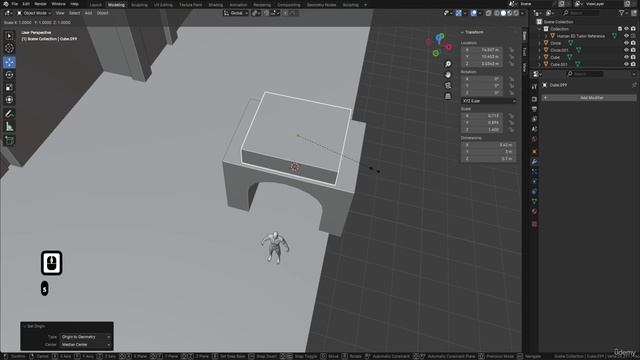Select the Transform tool
Image resolution: width=640 pixels, height=360 pixels.
click(9, 100)
